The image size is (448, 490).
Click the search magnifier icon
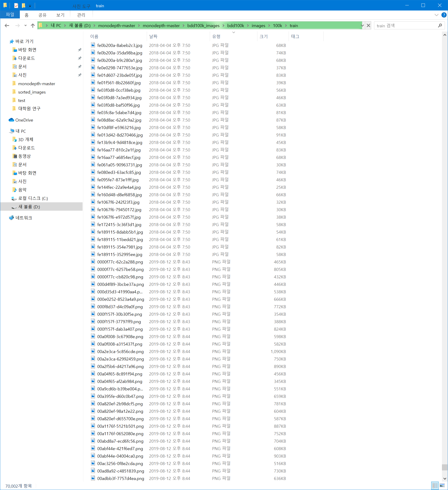click(440, 25)
